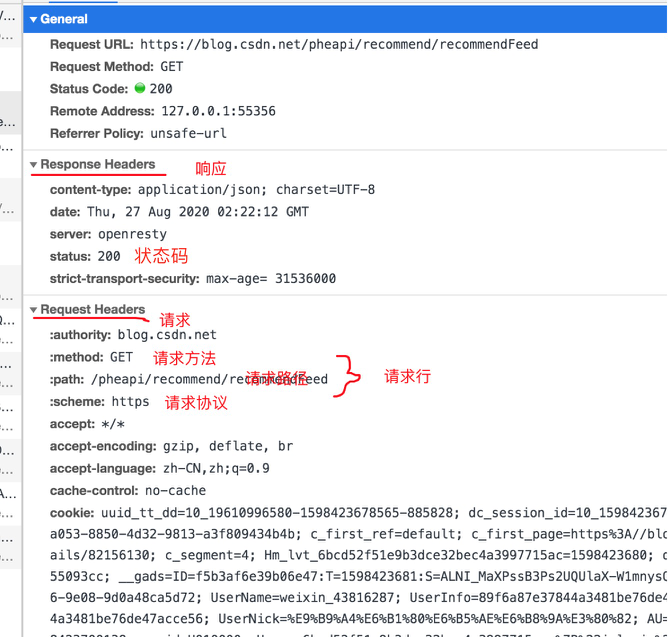This screenshot has width=668, height=637.
Task: Select cookie text c_segment=4
Action: pos(210,555)
